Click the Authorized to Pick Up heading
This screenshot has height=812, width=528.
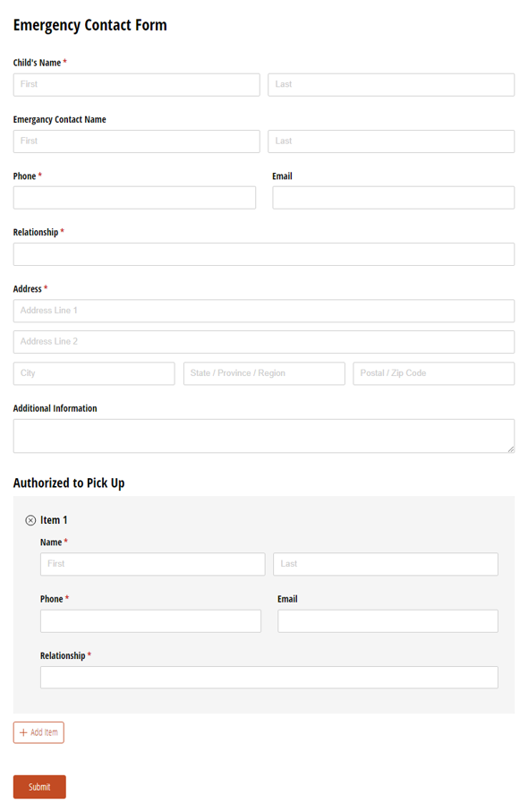coord(69,483)
